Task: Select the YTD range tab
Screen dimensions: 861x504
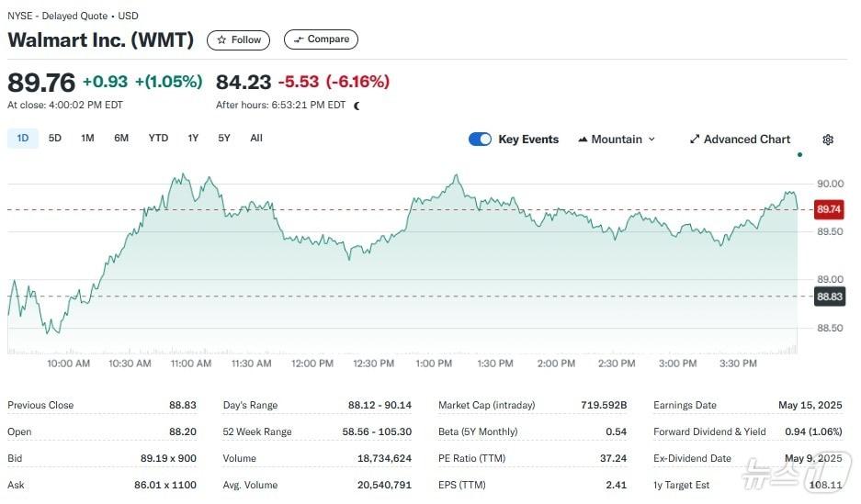Action: pyautogui.click(x=158, y=139)
